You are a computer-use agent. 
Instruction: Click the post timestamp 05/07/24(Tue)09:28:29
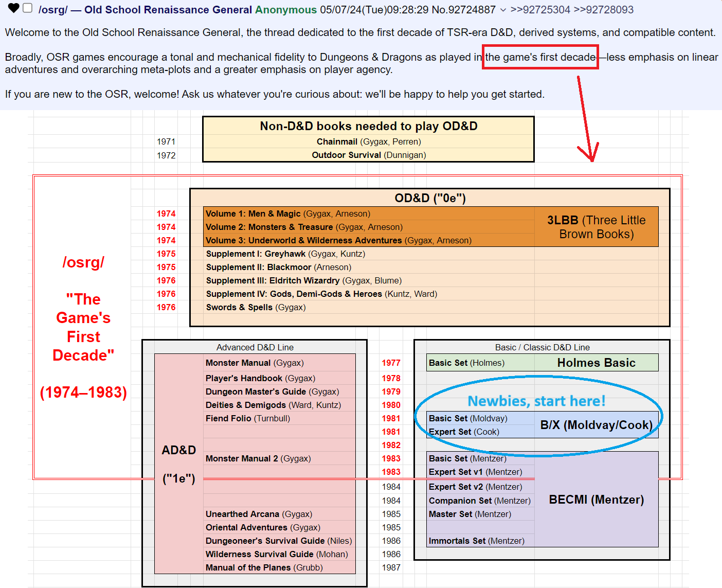pyautogui.click(x=374, y=10)
